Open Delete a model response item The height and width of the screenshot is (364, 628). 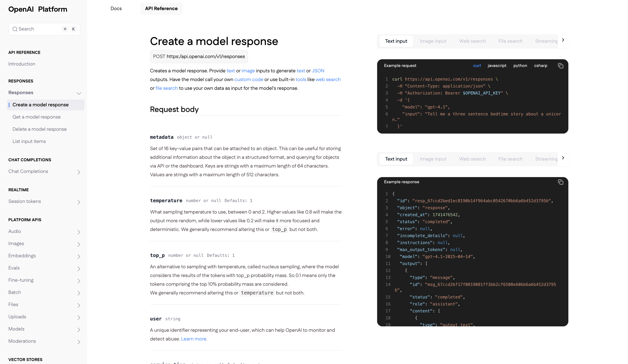tap(39, 129)
